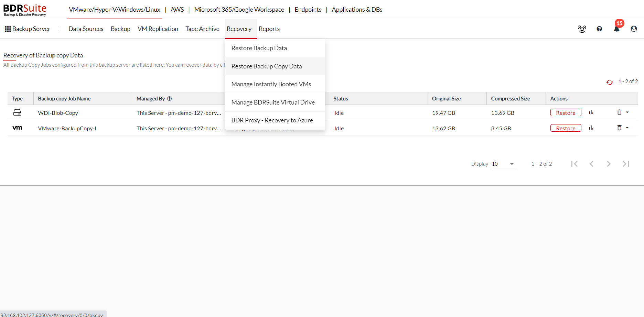
Task: Go to next page pagination arrow
Action: 609,164
